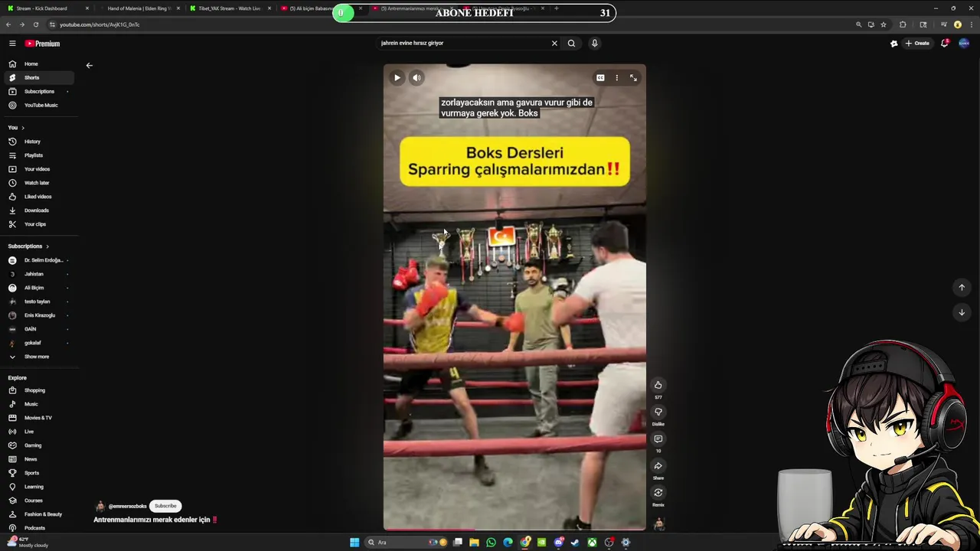Viewport: 980px width, 551px height.
Task: Open Gaming in Explore section
Action: (38, 445)
